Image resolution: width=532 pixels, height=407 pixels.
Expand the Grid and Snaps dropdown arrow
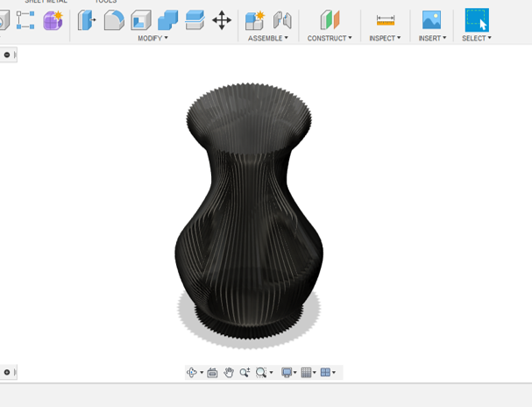pyautogui.click(x=315, y=373)
